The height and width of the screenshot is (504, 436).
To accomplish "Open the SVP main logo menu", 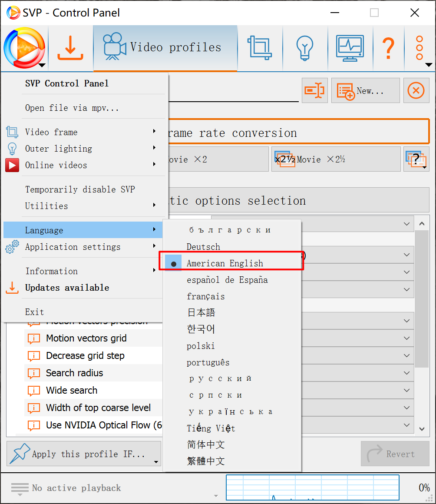I will point(24,48).
